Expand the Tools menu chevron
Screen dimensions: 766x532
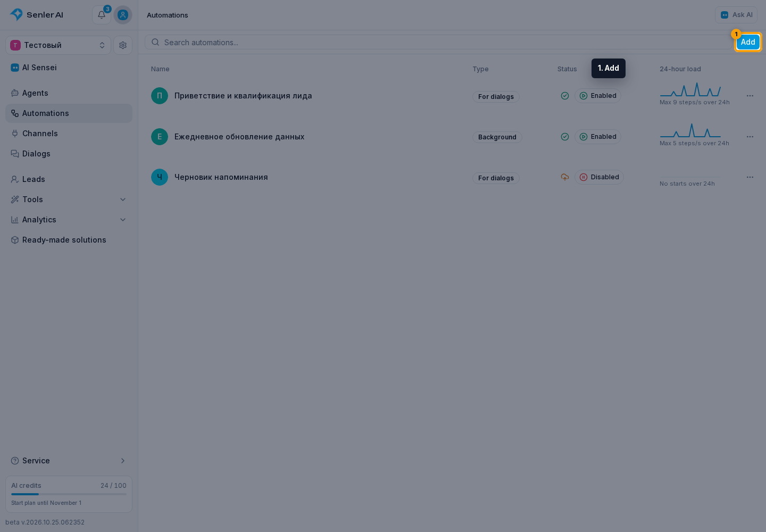tap(123, 199)
